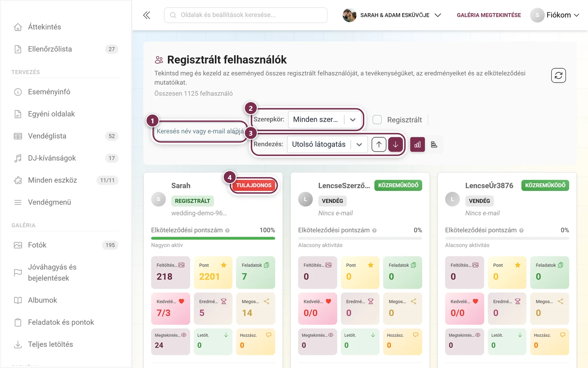Click Sarah's 100% engagement progress bar
The image size is (588, 368).
tap(213, 238)
